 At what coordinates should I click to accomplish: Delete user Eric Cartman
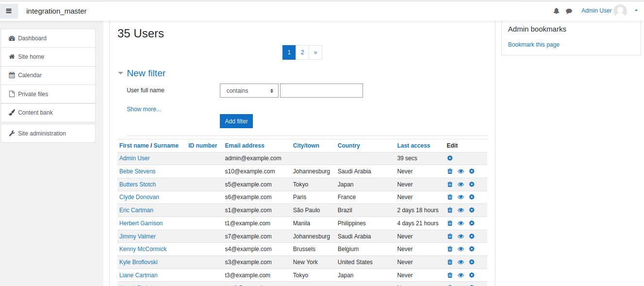tap(450, 210)
